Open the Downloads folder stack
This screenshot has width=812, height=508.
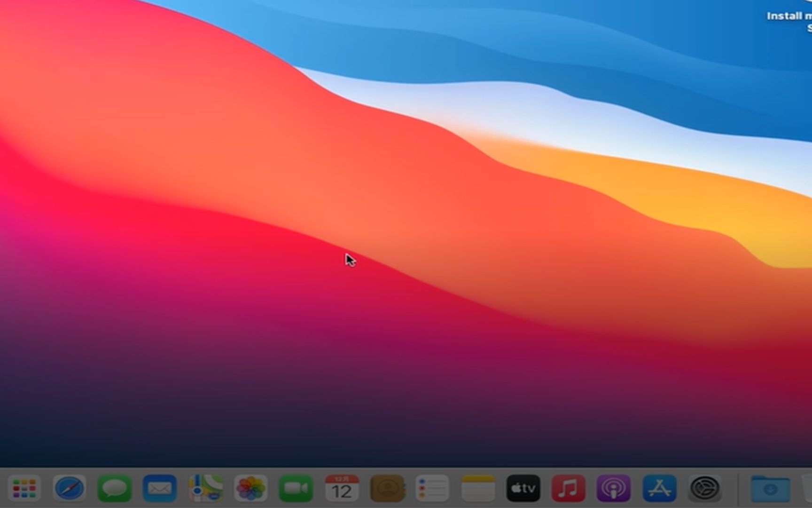(770, 489)
